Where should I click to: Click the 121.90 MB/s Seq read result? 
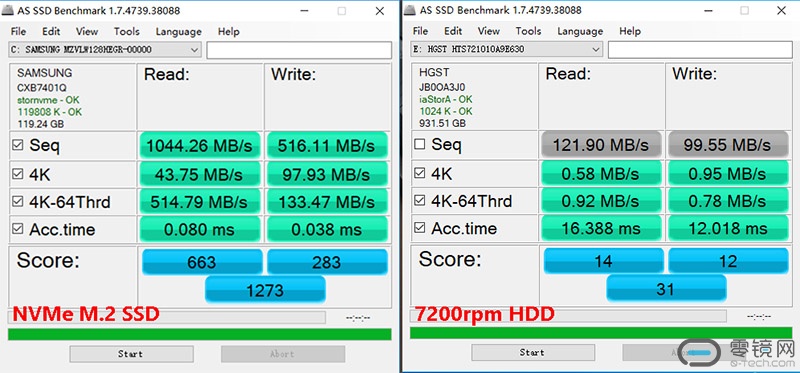click(601, 145)
